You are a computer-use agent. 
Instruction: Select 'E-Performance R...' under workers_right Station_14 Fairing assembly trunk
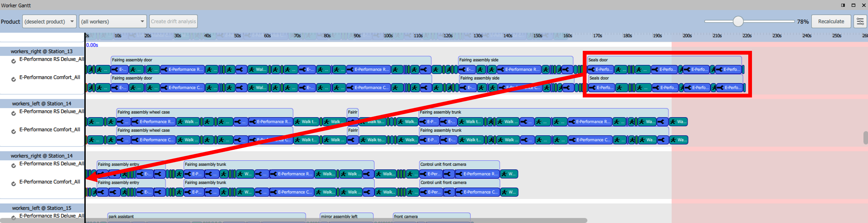(x=292, y=174)
